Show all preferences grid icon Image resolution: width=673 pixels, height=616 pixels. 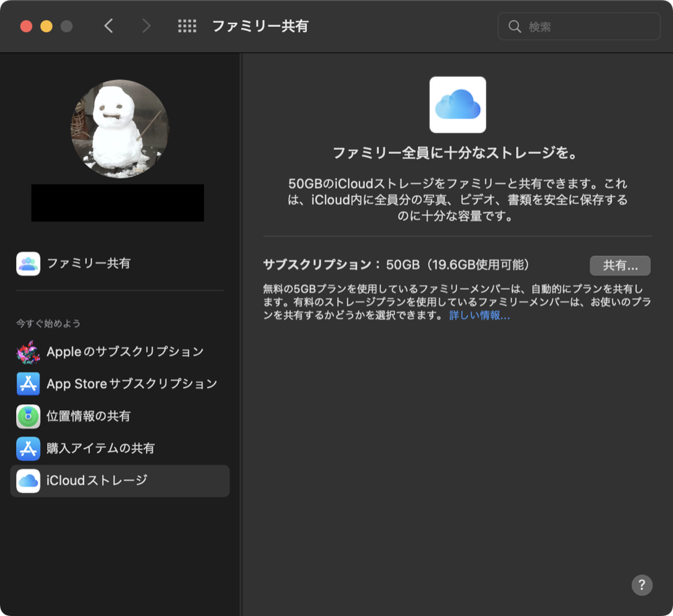tap(187, 26)
